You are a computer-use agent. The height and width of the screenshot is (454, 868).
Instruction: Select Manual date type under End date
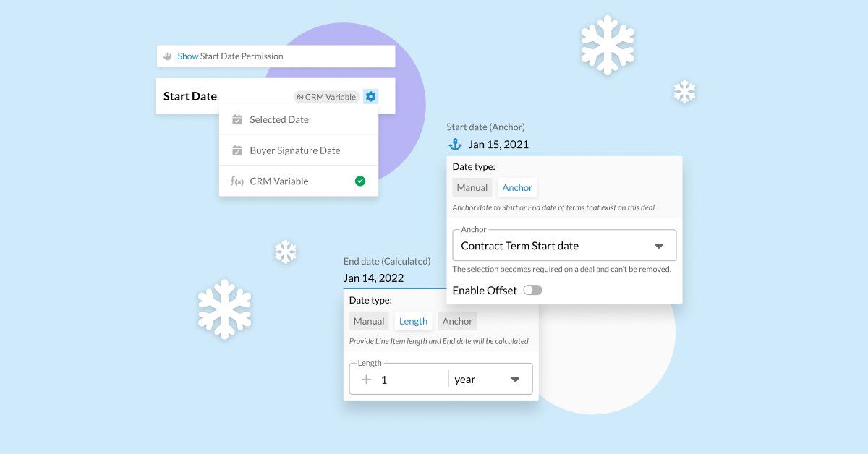click(369, 321)
